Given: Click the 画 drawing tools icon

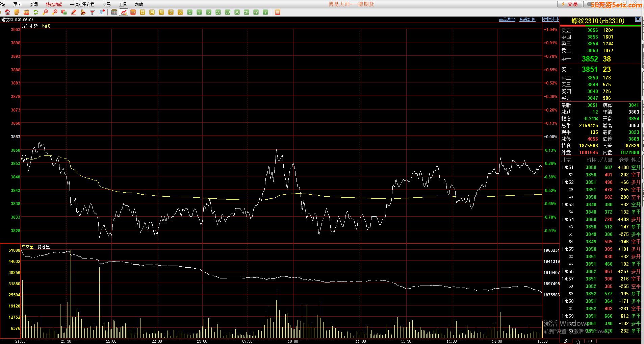Looking at the screenshot, I should click(278, 12).
